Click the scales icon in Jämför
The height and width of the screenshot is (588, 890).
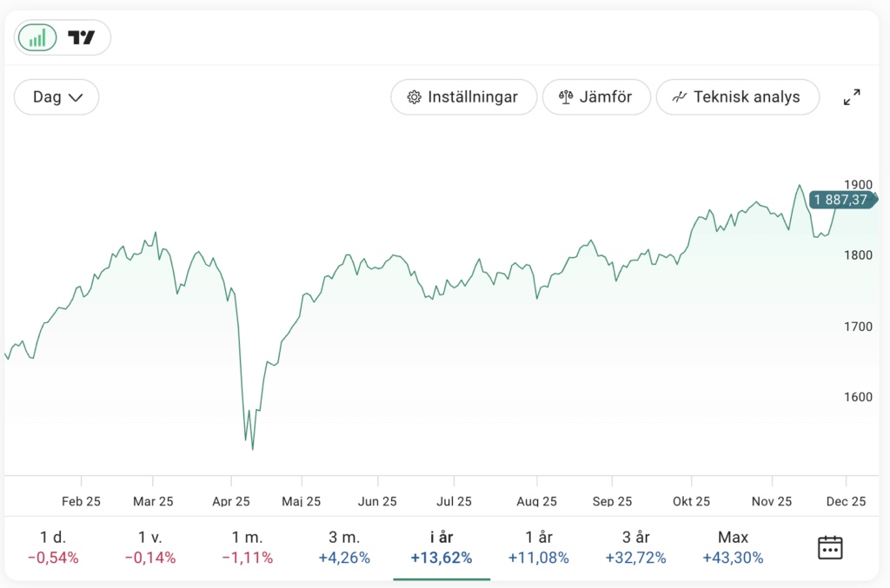(x=566, y=97)
